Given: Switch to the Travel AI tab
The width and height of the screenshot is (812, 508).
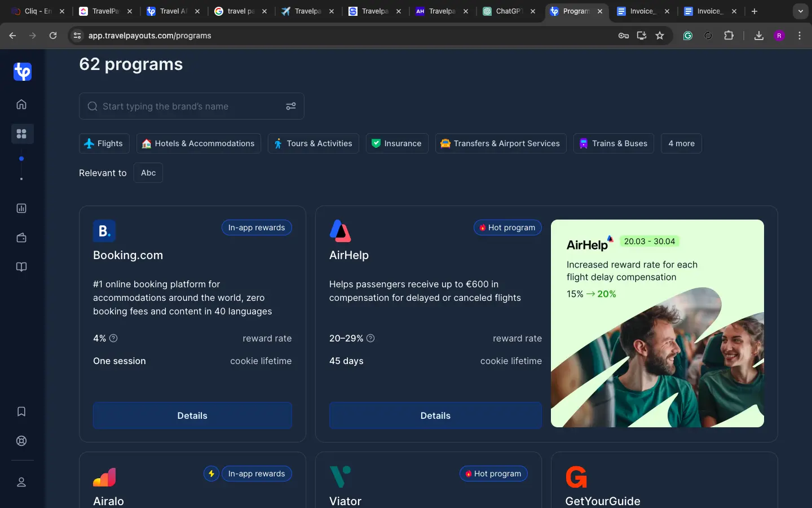Looking at the screenshot, I should (x=173, y=11).
